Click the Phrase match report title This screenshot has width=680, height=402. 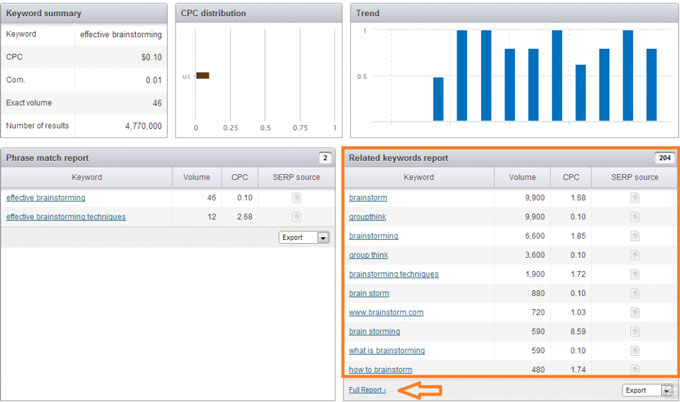coord(47,158)
